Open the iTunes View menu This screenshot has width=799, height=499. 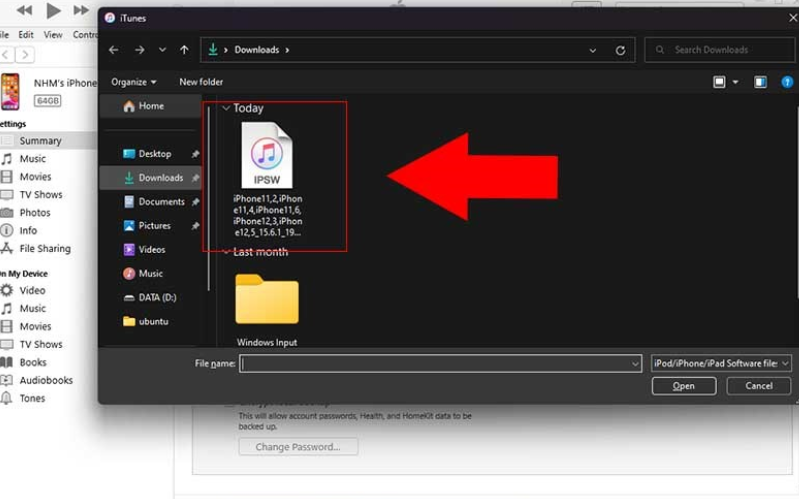(53, 34)
